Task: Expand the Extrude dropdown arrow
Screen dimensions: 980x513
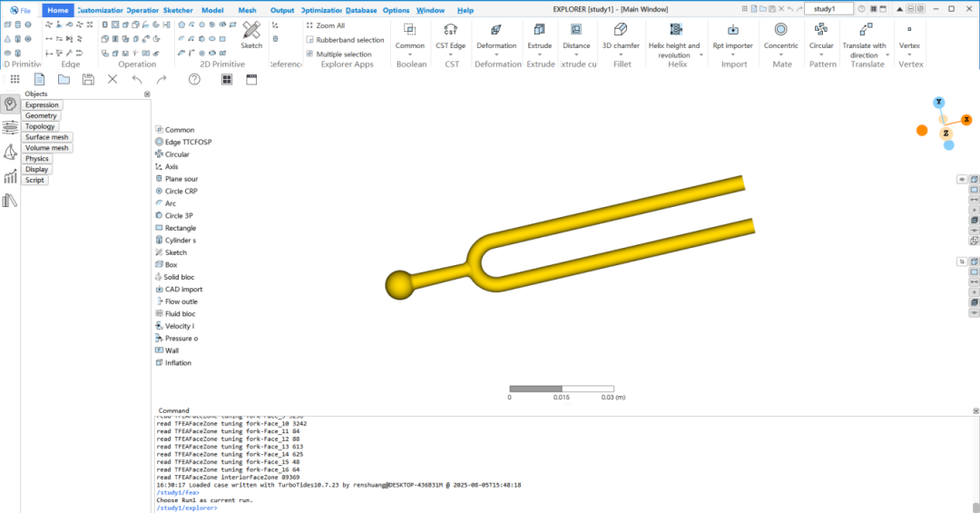Action: point(539,54)
